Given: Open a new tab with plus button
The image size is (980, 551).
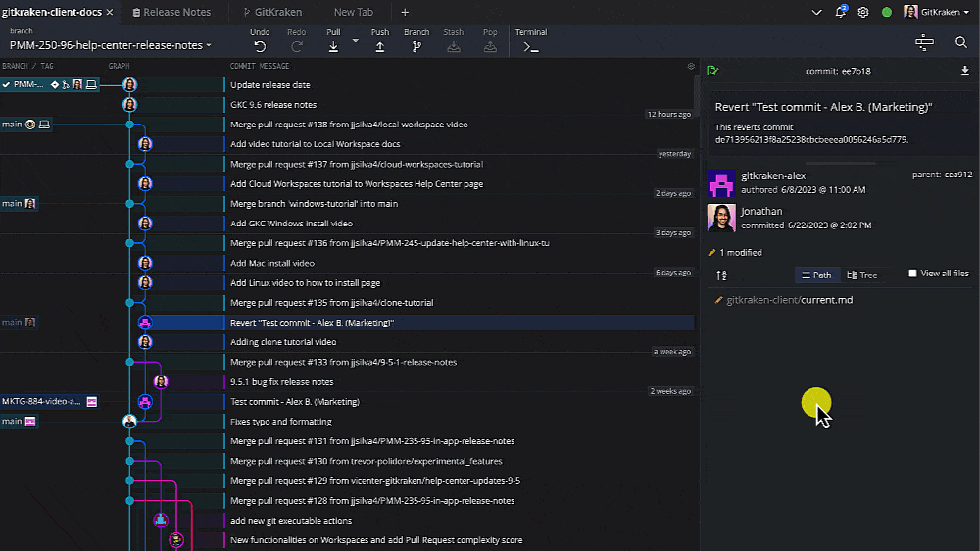Looking at the screenshot, I should coord(405,12).
